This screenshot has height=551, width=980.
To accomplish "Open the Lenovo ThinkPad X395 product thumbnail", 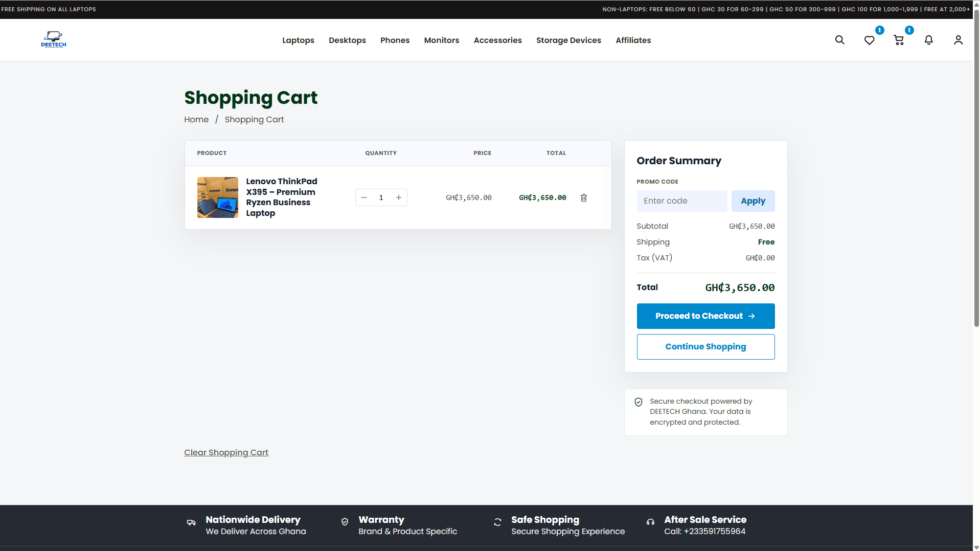I will (218, 197).
